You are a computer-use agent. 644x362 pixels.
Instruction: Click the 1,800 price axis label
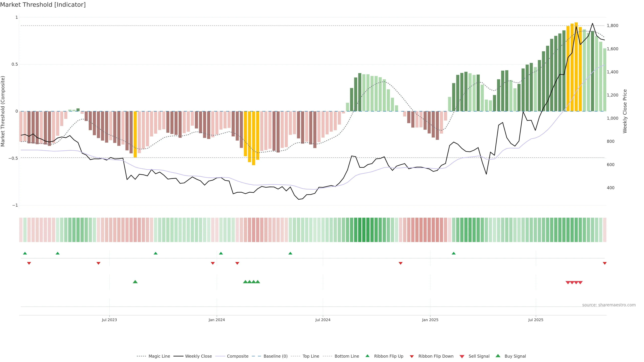click(612, 26)
